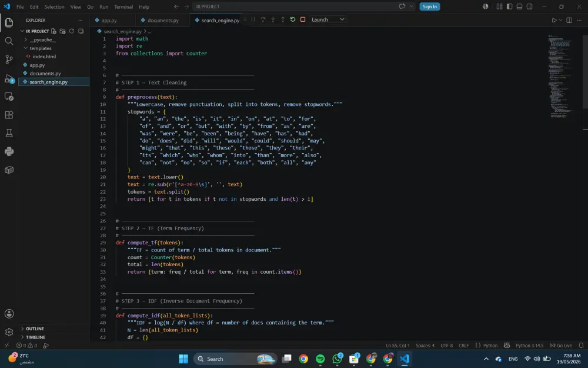Open the Run and Debug view
The height and width of the screenshot is (368, 588).
pyautogui.click(x=9, y=79)
